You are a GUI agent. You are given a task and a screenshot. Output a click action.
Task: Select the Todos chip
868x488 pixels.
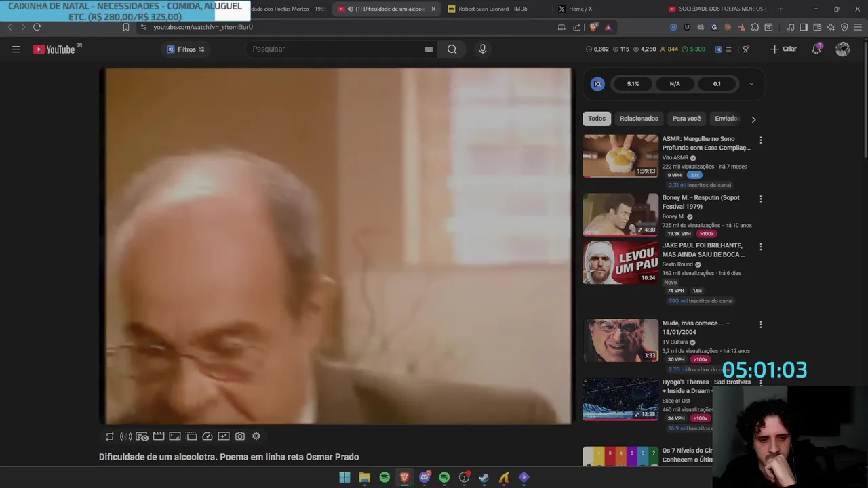coord(597,119)
